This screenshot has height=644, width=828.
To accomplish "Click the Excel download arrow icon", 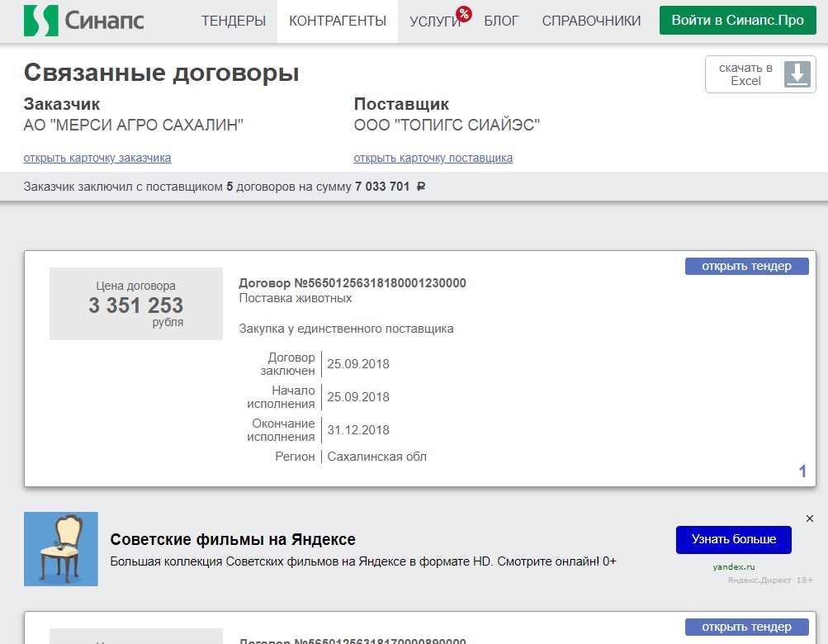I will 797,73.
